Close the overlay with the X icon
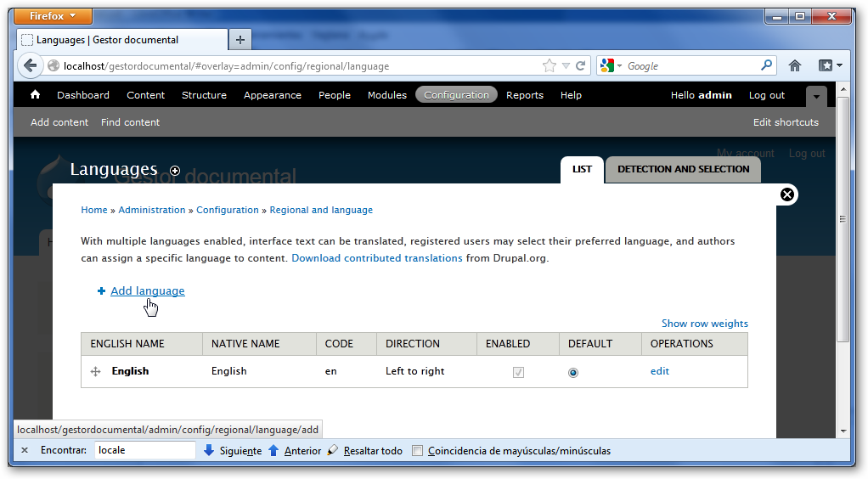868x479 pixels. (787, 194)
